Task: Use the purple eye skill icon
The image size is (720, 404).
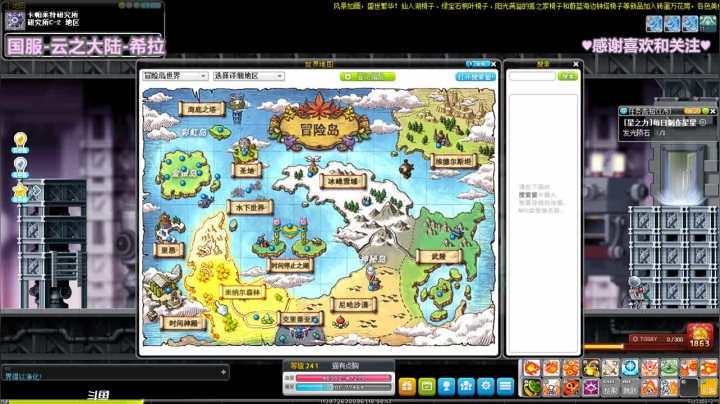Action: click(x=591, y=387)
